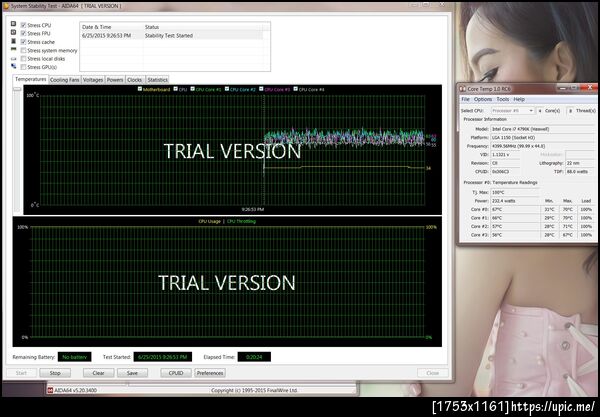
Task: Open the Statistics tab
Action: (157, 80)
